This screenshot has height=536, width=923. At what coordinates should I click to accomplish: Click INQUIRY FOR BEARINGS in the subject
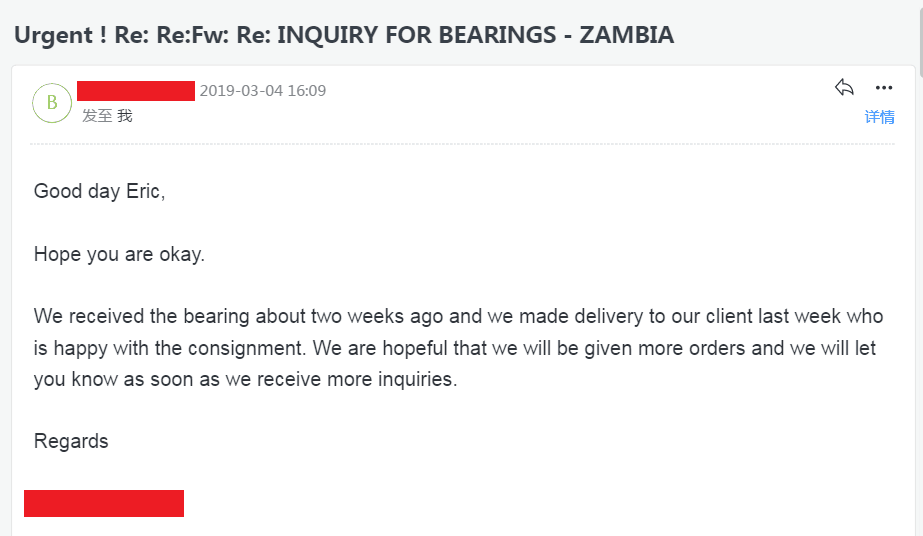(x=416, y=35)
